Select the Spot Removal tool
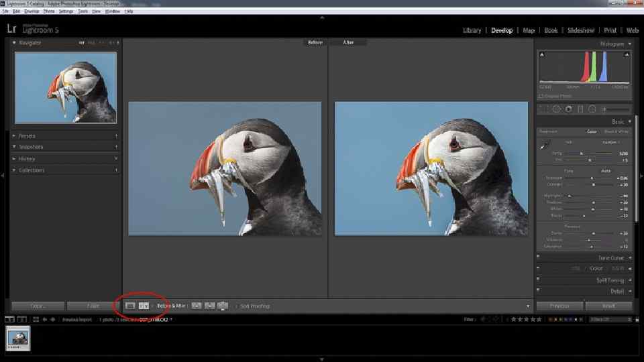The width and height of the screenshot is (644, 362). (x=556, y=109)
